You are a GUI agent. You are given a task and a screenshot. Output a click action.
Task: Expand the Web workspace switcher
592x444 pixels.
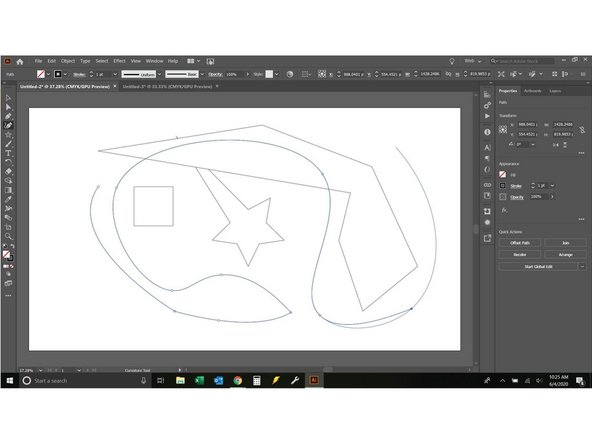[x=473, y=61]
